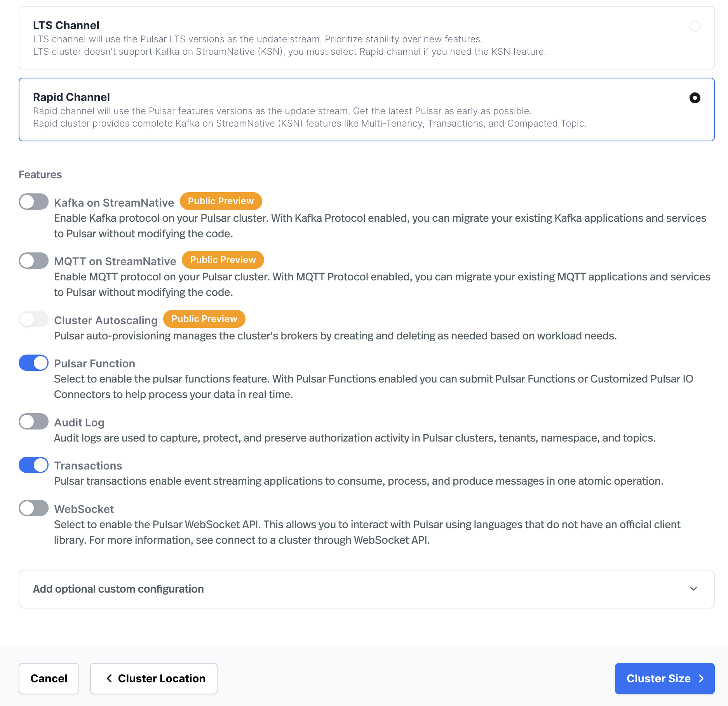Enable the Audit Log feature
This screenshot has width=728, height=706.
click(x=33, y=421)
